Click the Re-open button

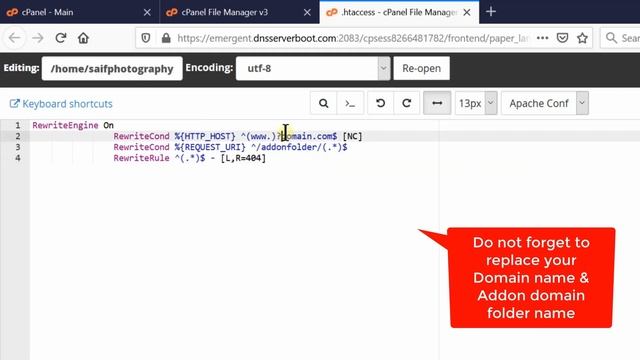pos(422,68)
